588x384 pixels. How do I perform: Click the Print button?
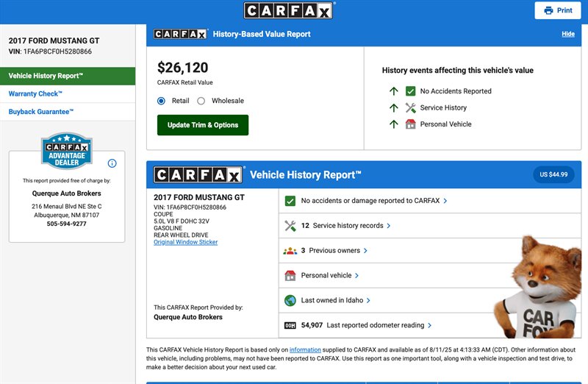tap(558, 10)
